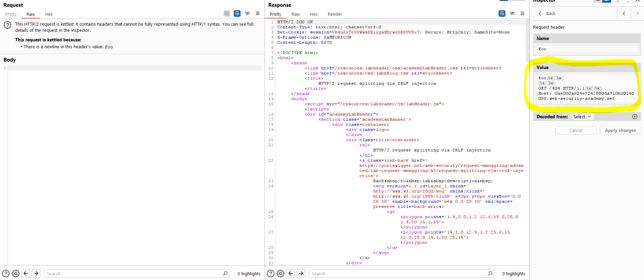The height and width of the screenshot is (280, 644).
Task: Go to previous search match in Response
Action: [x=291, y=274]
